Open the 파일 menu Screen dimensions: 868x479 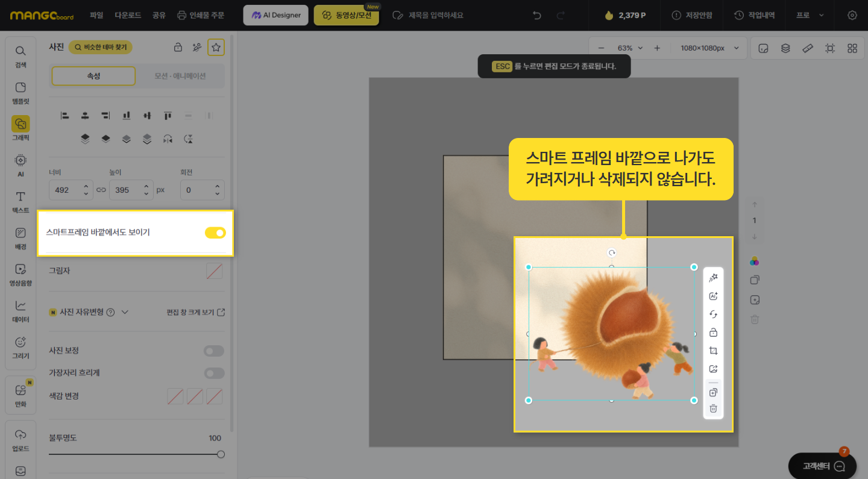click(96, 15)
